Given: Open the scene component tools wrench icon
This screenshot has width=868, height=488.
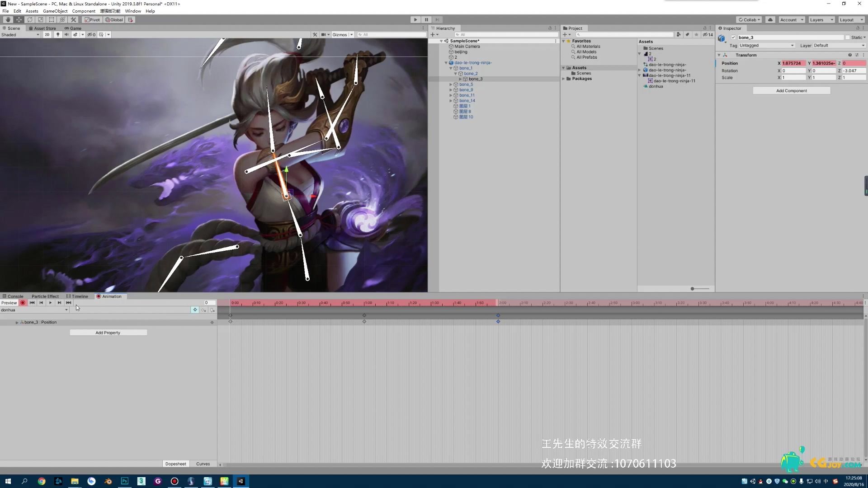Looking at the screenshot, I should (315, 35).
